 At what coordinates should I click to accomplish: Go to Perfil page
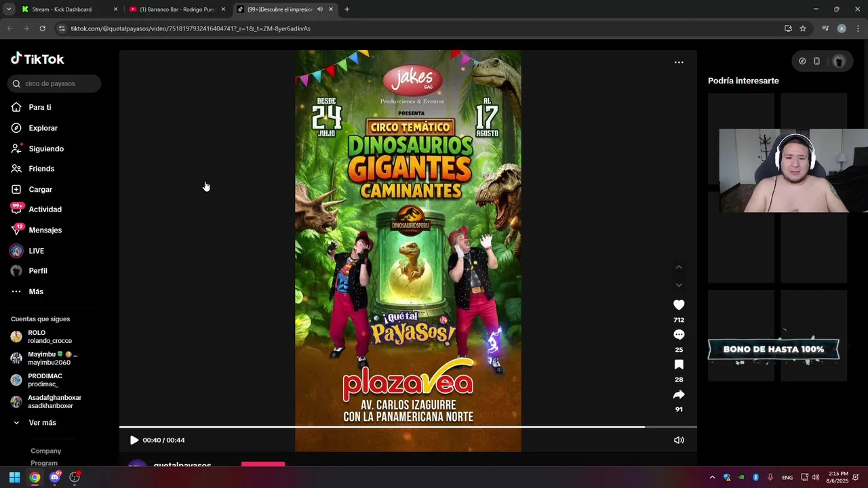(x=28, y=271)
